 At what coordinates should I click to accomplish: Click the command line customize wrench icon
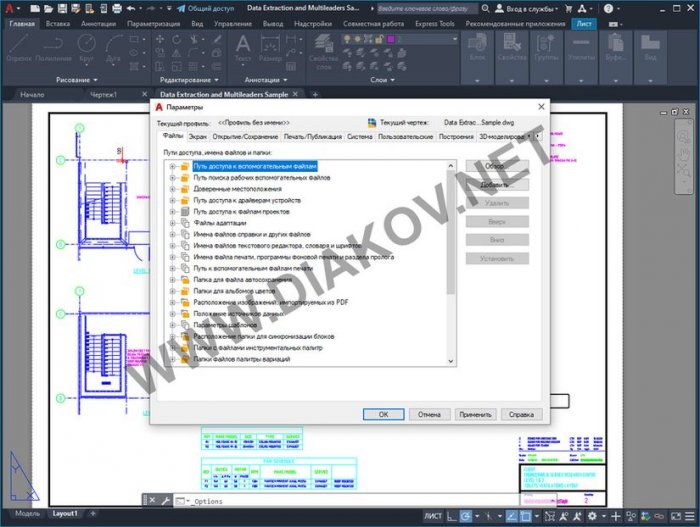(162, 500)
